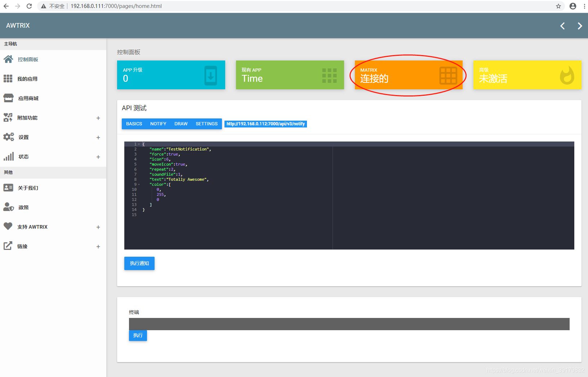Expand the 支持 AWTRIX submenu with plus
This screenshot has height=377, width=588.
click(98, 227)
